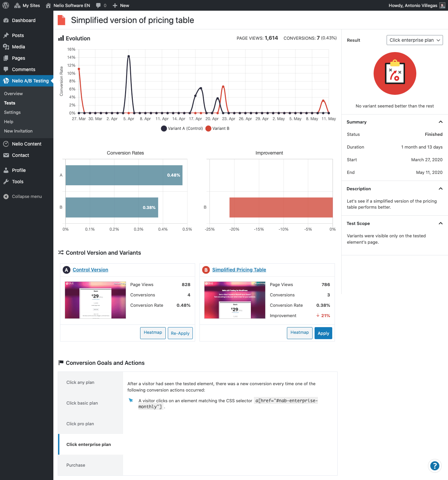This screenshot has width=448, height=480.
Task: Open the Simplified Pricing Table link
Action: [239, 270]
